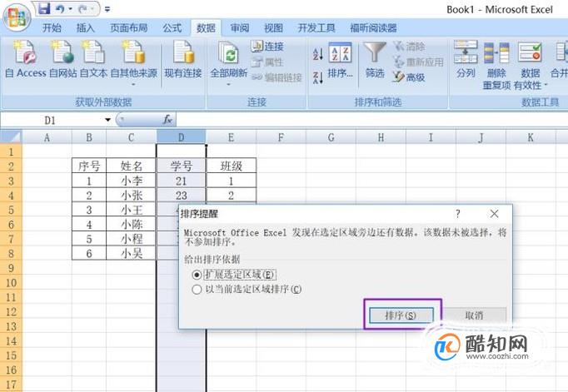Click the ? help button in dialog
The width and height of the screenshot is (568, 392).
[458, 214]
